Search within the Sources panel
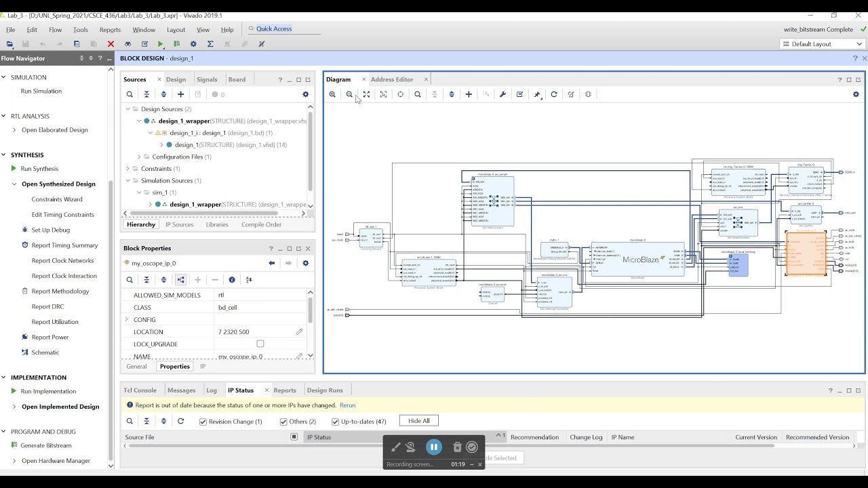868x488 pixels. click(x=130, y=94)
